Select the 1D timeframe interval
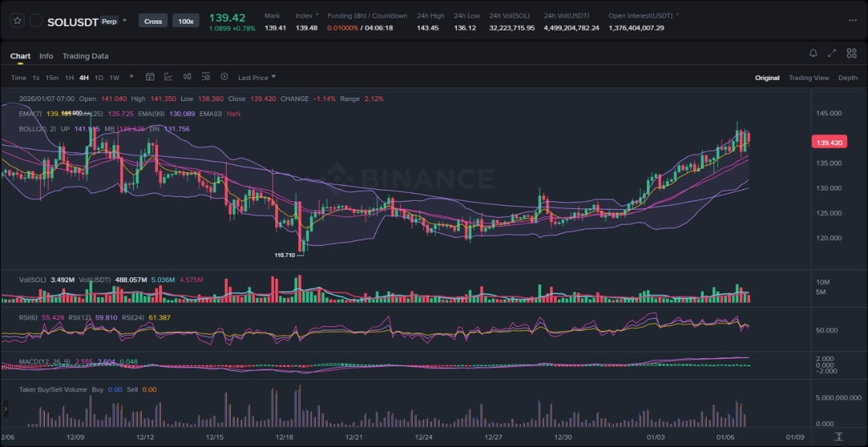This screenshot has height=447, width=868. click(x=99, y=78)
